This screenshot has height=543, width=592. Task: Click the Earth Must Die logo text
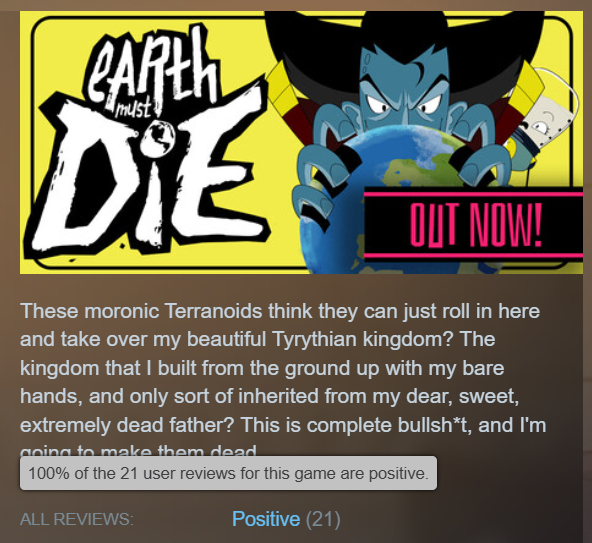pos(149,143)
